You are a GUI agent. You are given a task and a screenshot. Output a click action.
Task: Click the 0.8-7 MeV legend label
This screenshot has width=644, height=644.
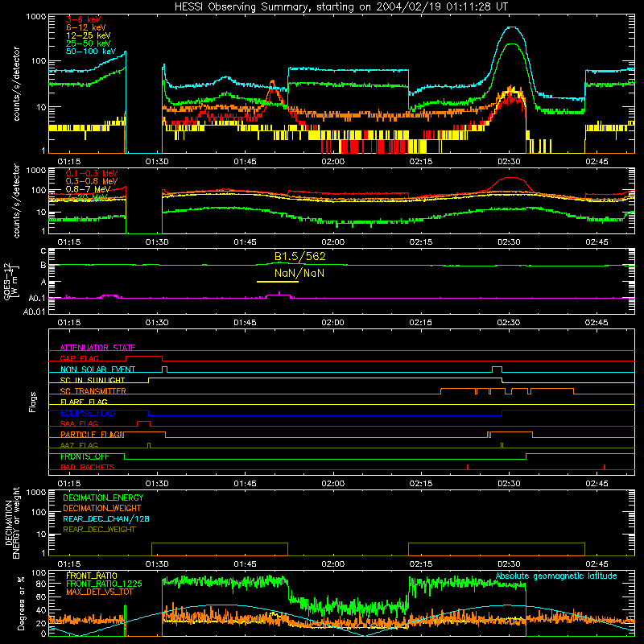point(88,189)
